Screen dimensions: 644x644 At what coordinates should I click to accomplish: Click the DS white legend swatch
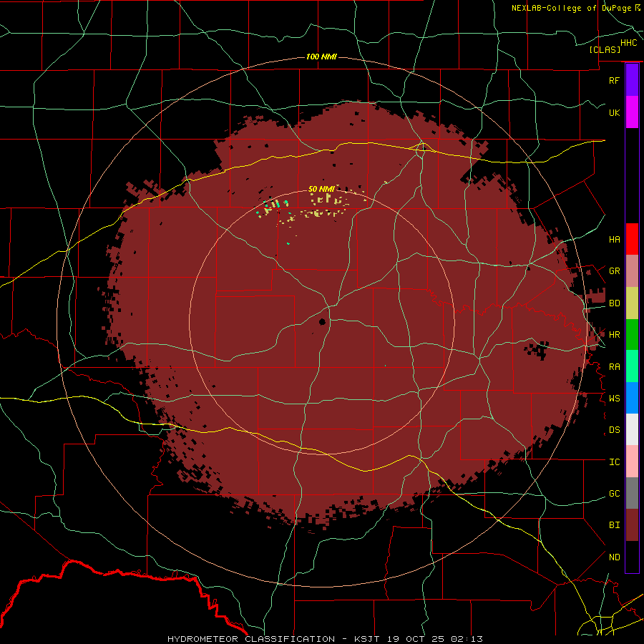coord(632,429)
